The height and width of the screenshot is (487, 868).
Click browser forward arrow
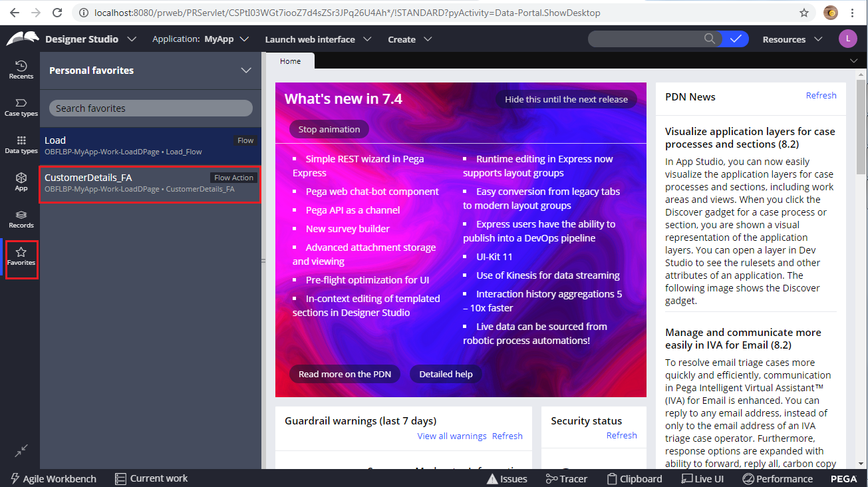coord(36,13)
